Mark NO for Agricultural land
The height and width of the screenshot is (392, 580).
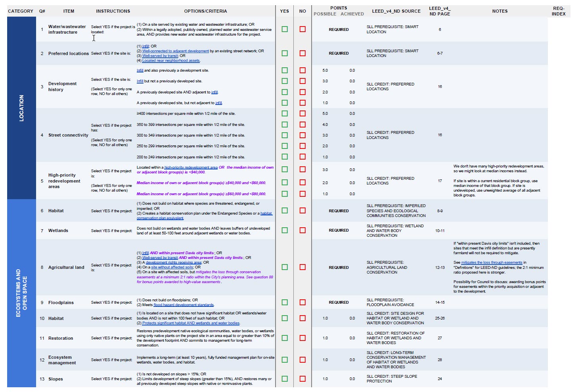click(302, 267)
